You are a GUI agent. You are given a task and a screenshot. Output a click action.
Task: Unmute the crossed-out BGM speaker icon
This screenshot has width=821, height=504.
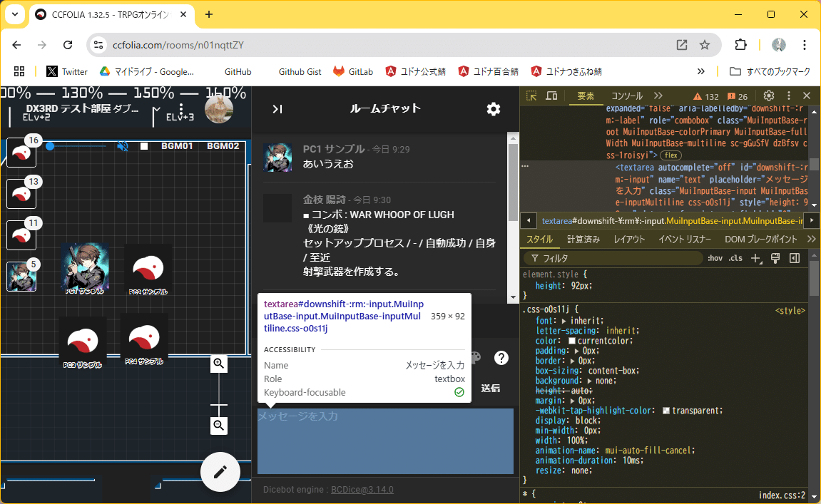(122, 145)
